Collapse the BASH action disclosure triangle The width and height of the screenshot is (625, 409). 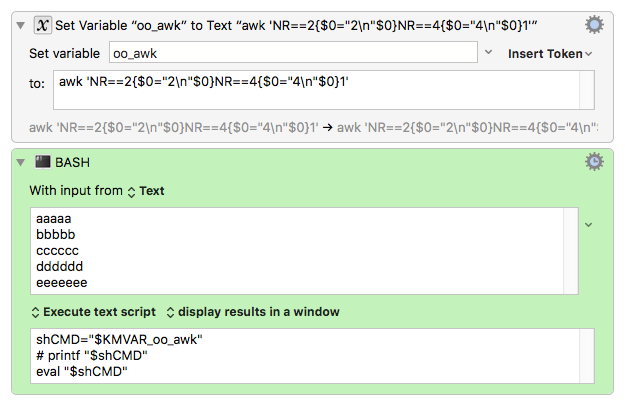coord(20,161)
